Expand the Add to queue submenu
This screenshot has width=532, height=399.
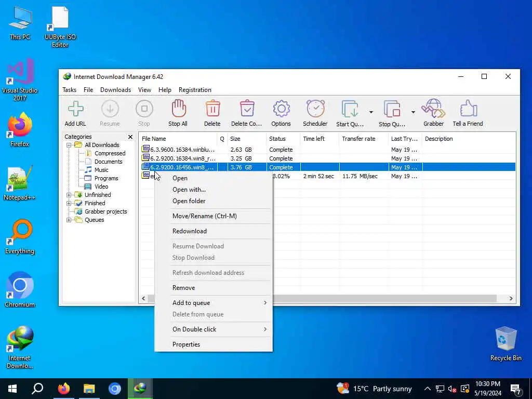(214, 303)
